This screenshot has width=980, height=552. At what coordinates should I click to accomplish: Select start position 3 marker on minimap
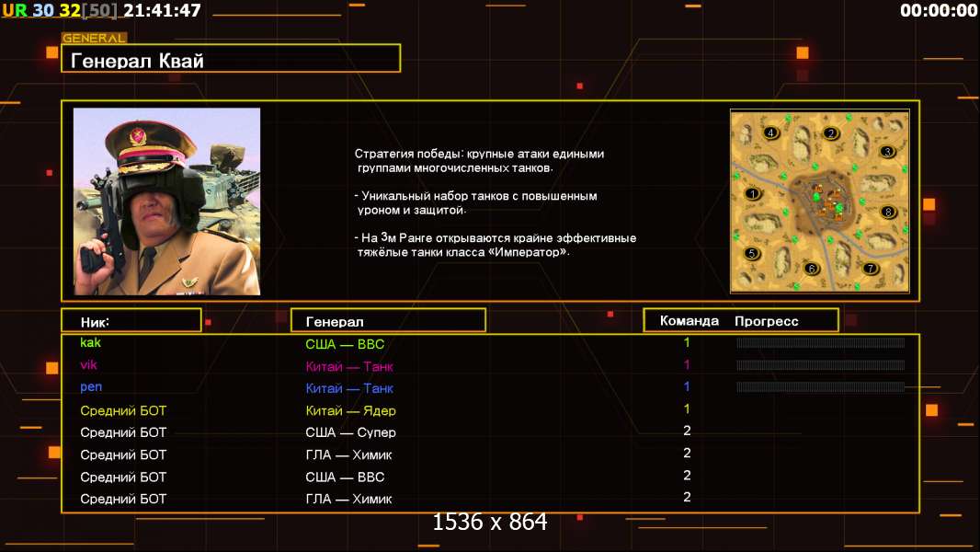(x=887, y=151)
